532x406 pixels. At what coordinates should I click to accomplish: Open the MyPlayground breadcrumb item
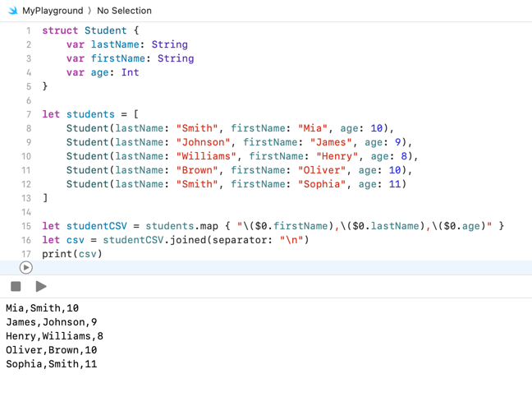click(53, 11)
